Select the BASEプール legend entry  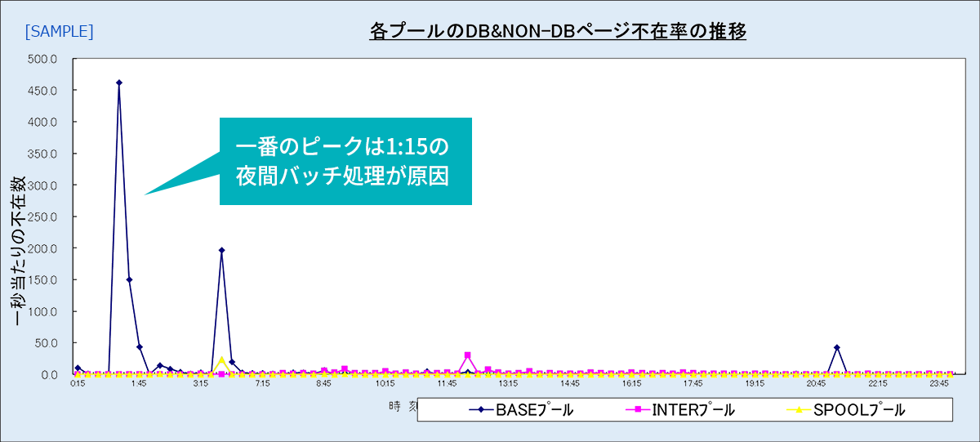pos(521,410)
